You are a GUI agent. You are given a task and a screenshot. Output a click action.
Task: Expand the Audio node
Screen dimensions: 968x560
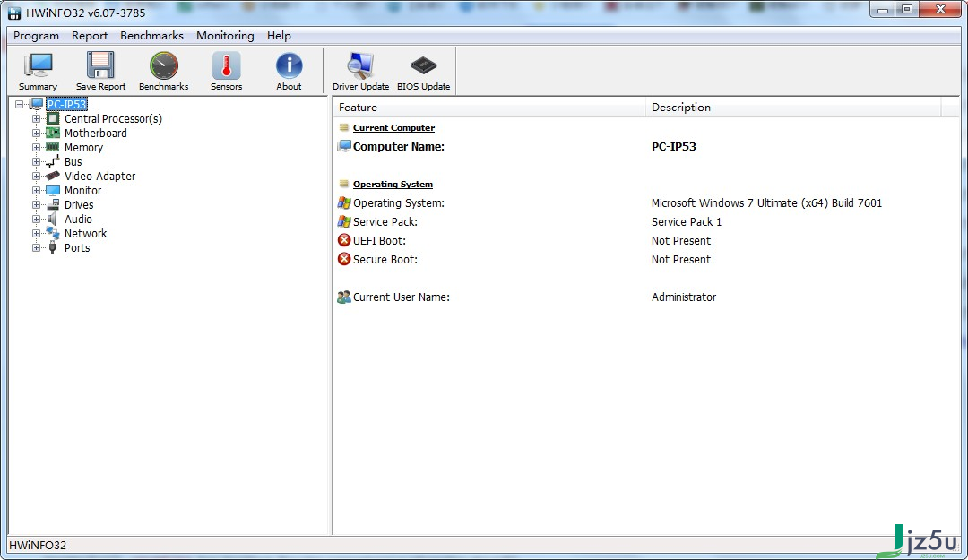coord(36,220)
